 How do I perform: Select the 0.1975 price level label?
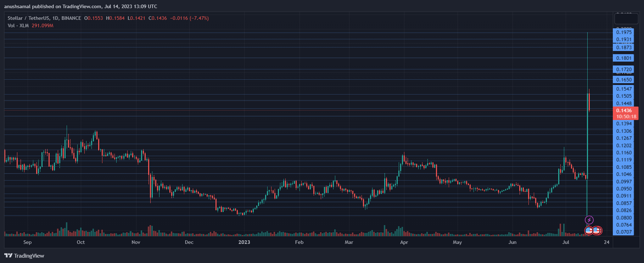tap(624, 32)
